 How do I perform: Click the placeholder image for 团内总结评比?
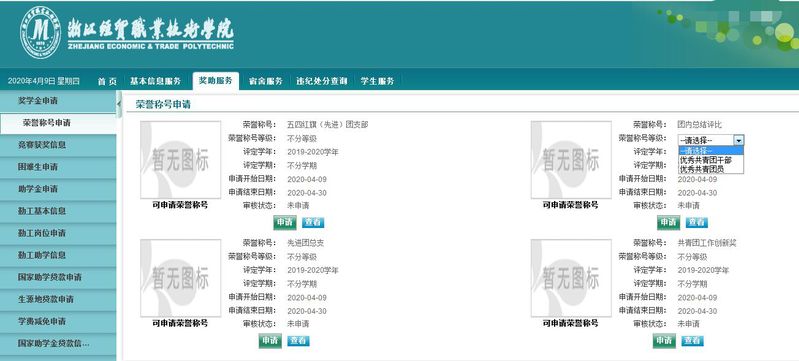point(571,160)
